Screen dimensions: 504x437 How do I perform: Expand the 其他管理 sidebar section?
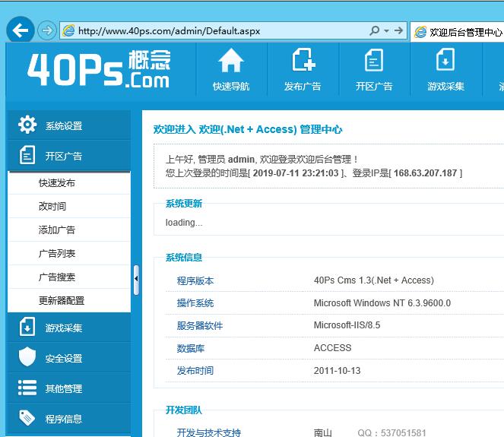(x=64, y=389)
